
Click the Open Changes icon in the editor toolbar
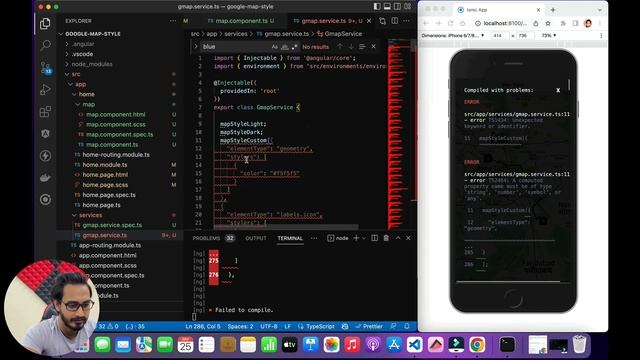382,21
